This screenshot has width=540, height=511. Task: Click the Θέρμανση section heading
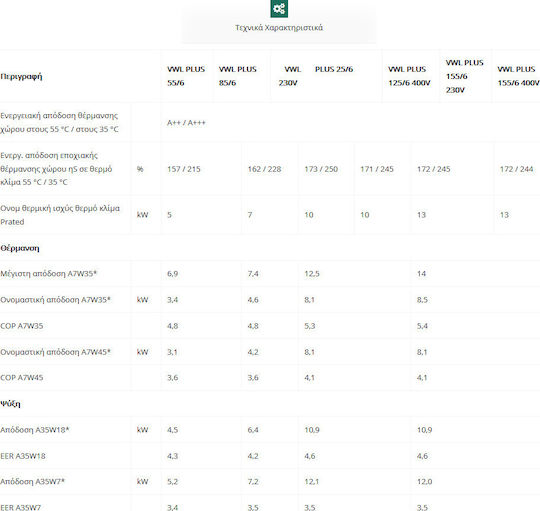20,248
